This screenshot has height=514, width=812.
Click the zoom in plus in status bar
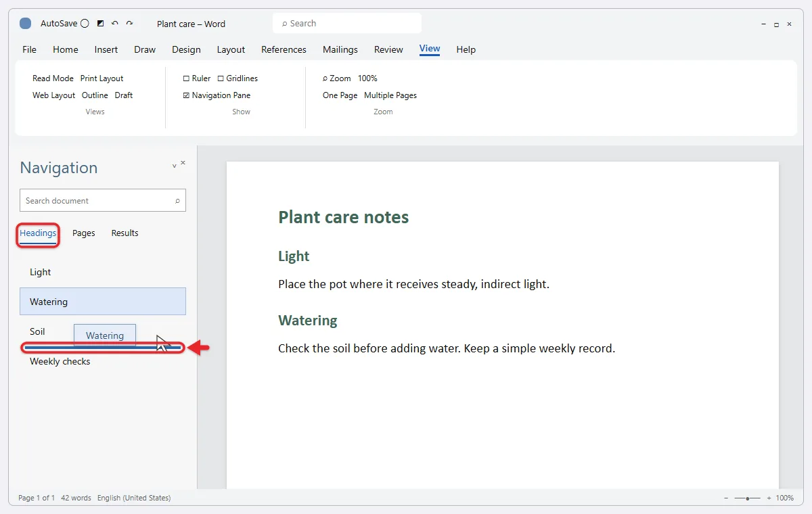769,498
